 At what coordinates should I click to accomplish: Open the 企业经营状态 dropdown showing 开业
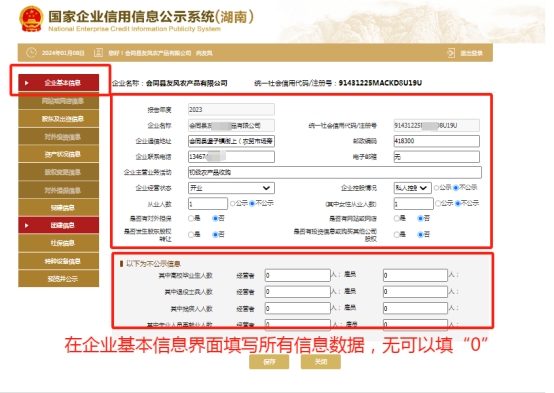pyautogui.click(x=231, y=188)
